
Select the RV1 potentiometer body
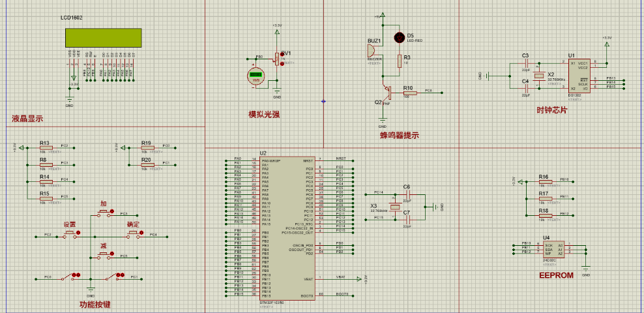277,59
